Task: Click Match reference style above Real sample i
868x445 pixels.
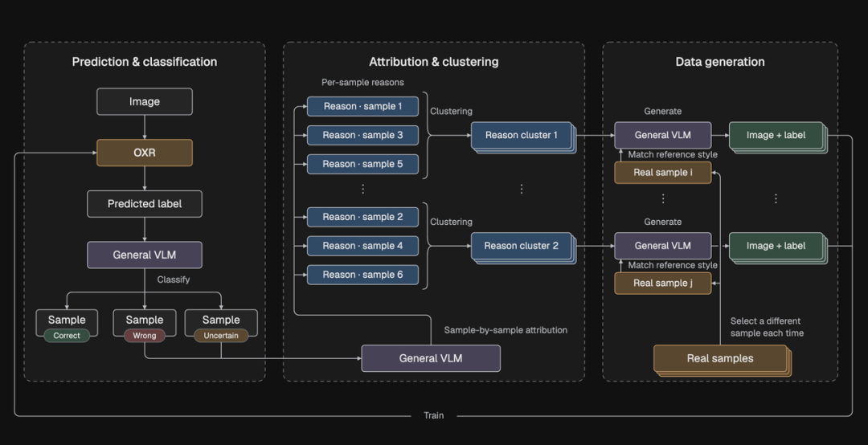Action: tap(673, 154)
